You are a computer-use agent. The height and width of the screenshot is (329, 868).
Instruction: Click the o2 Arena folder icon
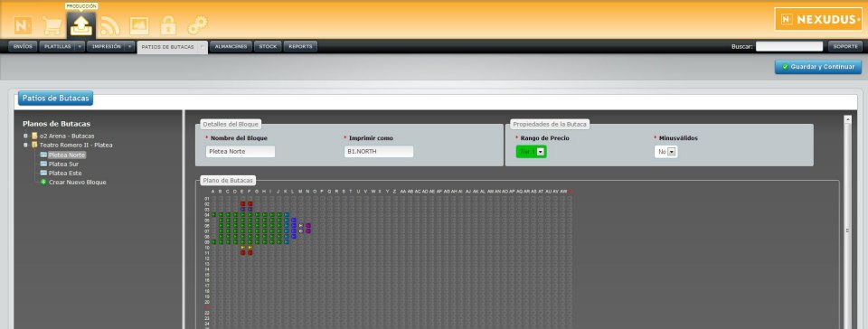pos(35,136)
